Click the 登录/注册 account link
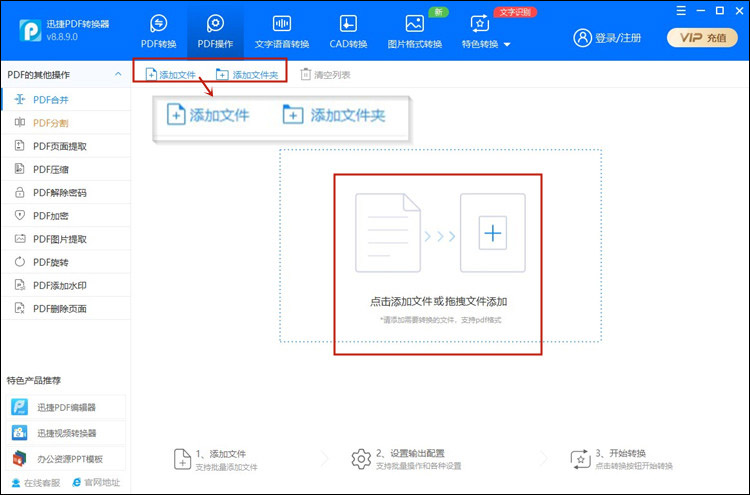This screenshot has width=750, height=495. click(x=607, y=37)
